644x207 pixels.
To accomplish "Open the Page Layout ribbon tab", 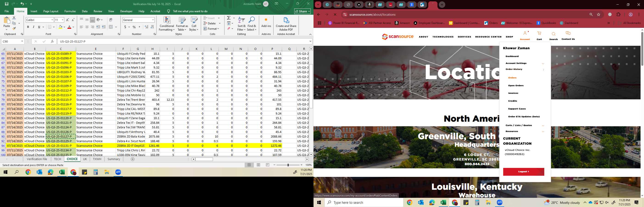I will pos(51,11).
